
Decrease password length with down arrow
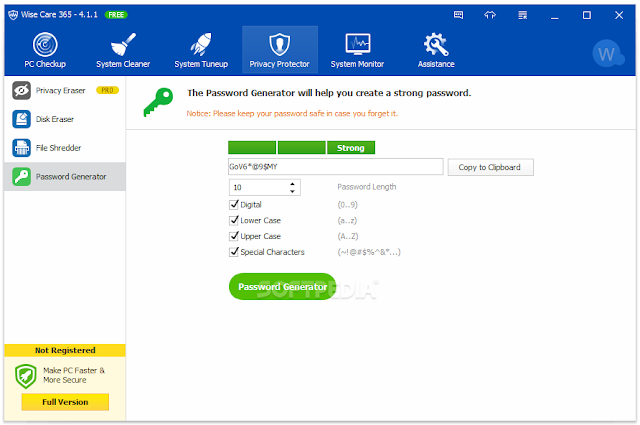coord(292,191)
